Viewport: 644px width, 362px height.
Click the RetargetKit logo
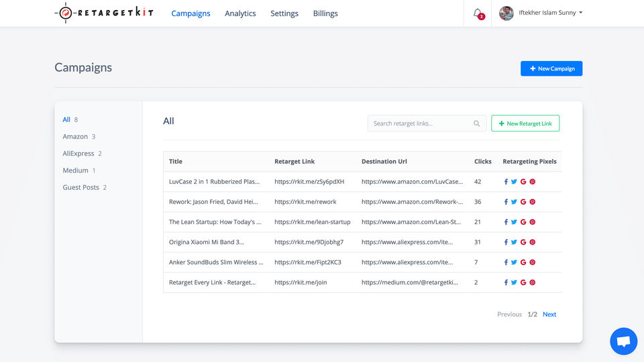[x=104, y=13]
